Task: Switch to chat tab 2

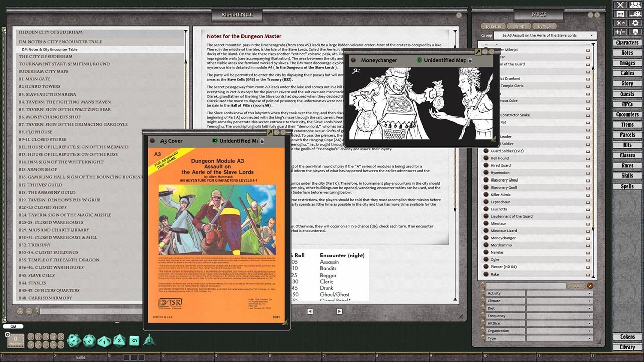Action: click(55, 356)
